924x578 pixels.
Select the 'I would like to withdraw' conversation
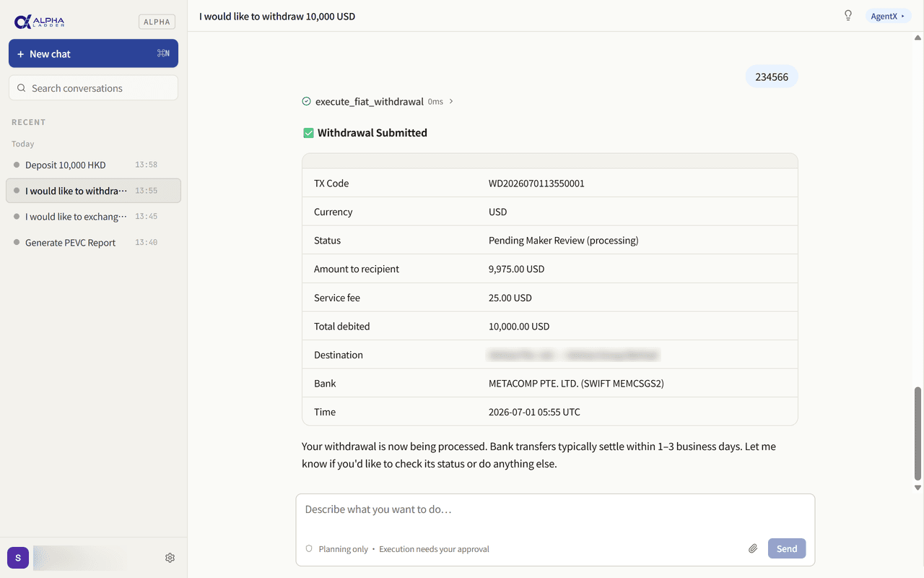click(x=93, y=191)
